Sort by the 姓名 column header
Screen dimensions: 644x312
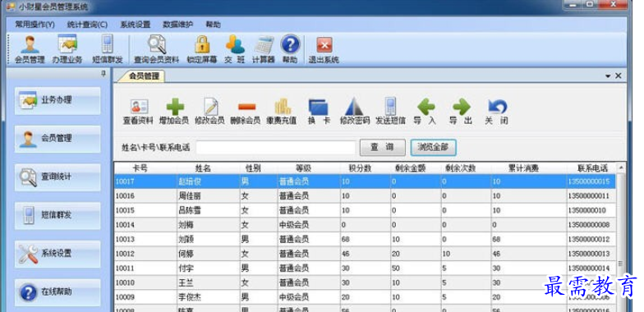(202, 167)
